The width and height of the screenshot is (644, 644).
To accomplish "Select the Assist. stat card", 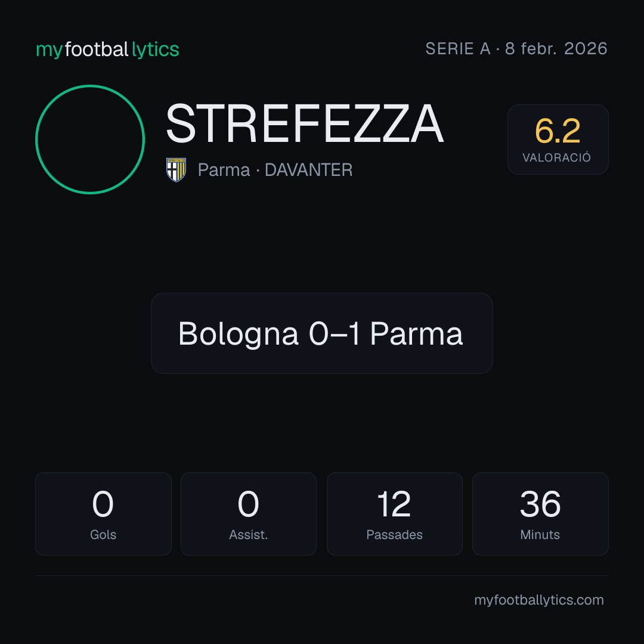I will 249,514.
